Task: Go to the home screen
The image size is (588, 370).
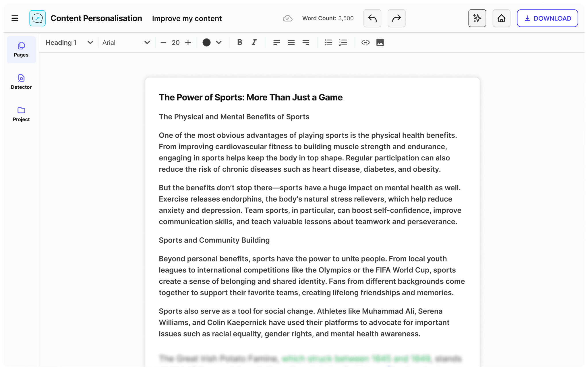Action: point(501,18)
